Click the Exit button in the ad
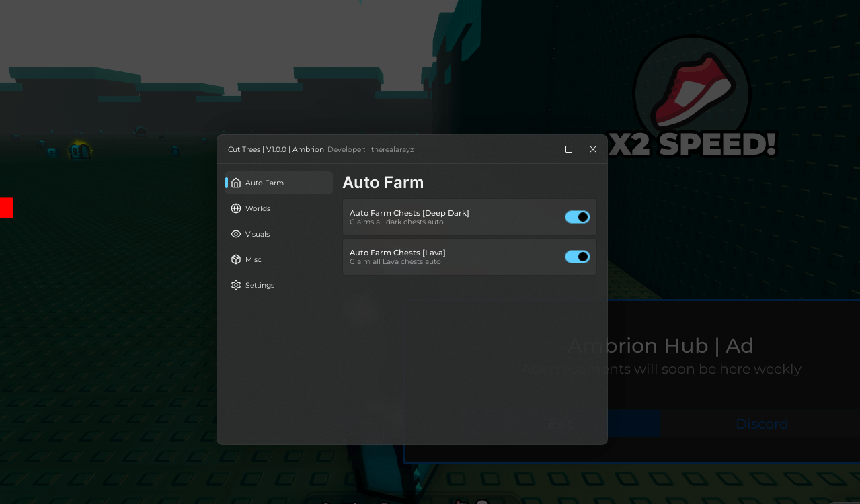 (559, 424)
